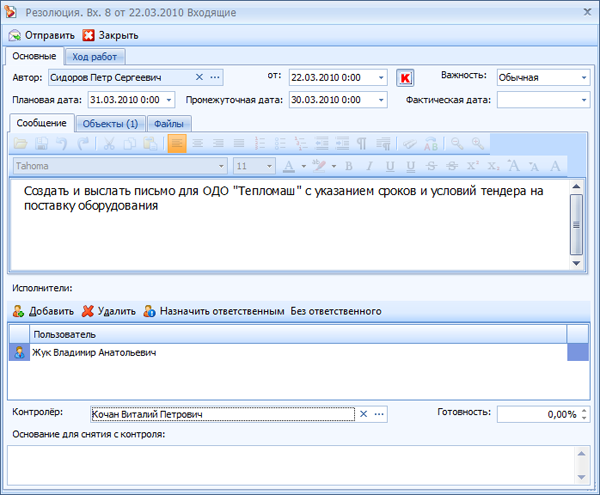Expand the font size 11 dropdown

pos(269,166)
